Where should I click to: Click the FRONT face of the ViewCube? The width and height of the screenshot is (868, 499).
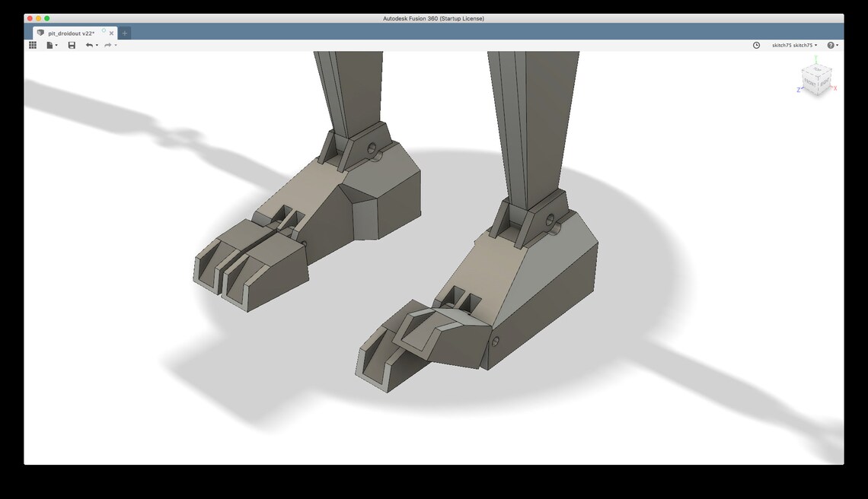[809, 82]
